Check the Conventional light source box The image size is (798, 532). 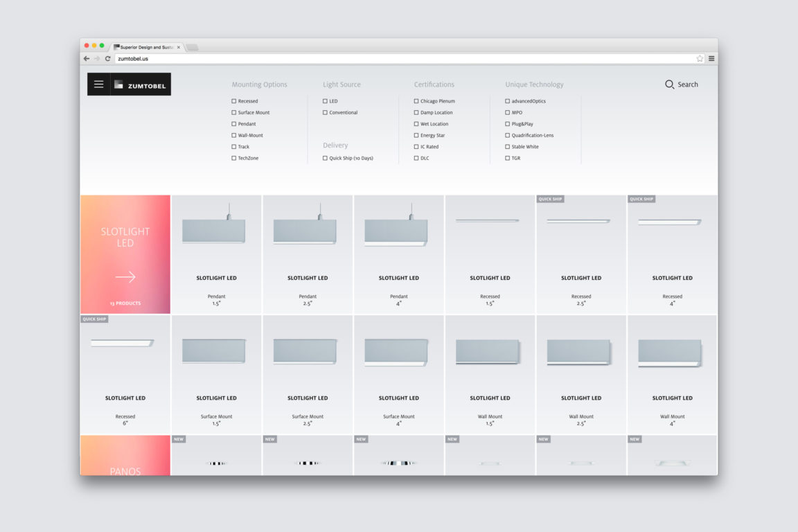(325, 112)
